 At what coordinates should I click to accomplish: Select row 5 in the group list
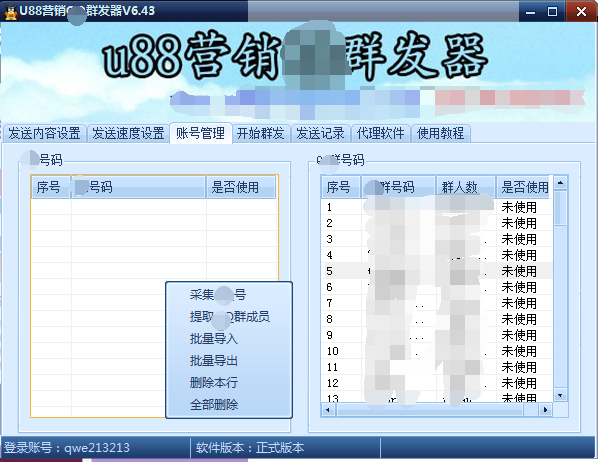coord(437,271)
